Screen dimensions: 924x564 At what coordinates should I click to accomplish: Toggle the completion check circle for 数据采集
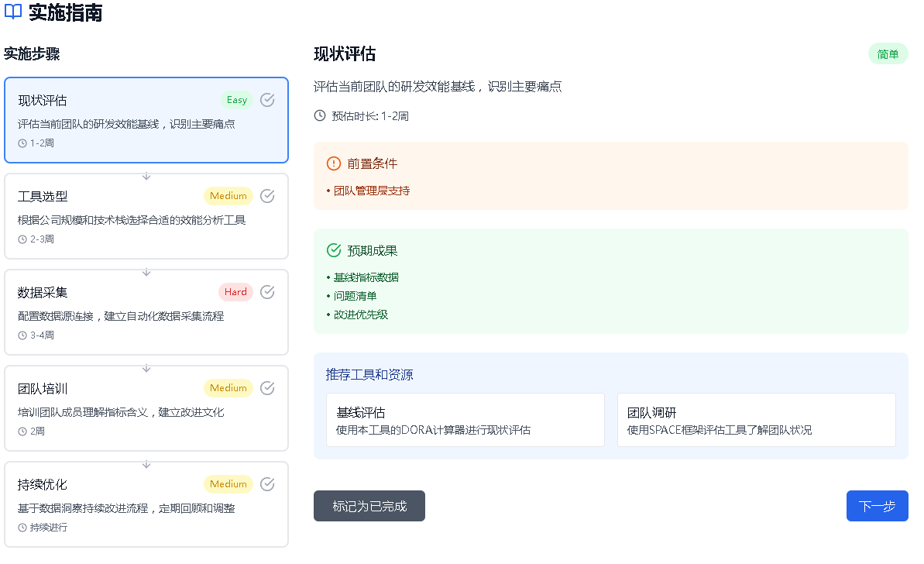point(267,292)
